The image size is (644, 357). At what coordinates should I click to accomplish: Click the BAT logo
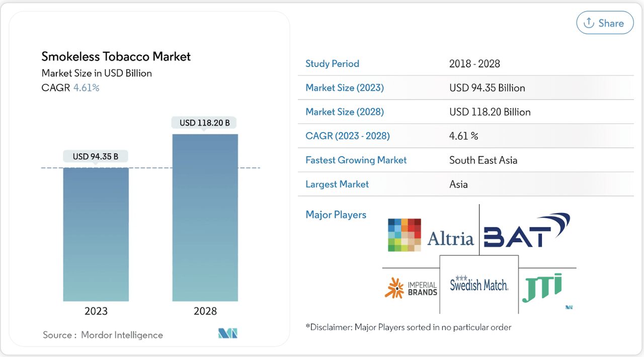click(527, 231)
